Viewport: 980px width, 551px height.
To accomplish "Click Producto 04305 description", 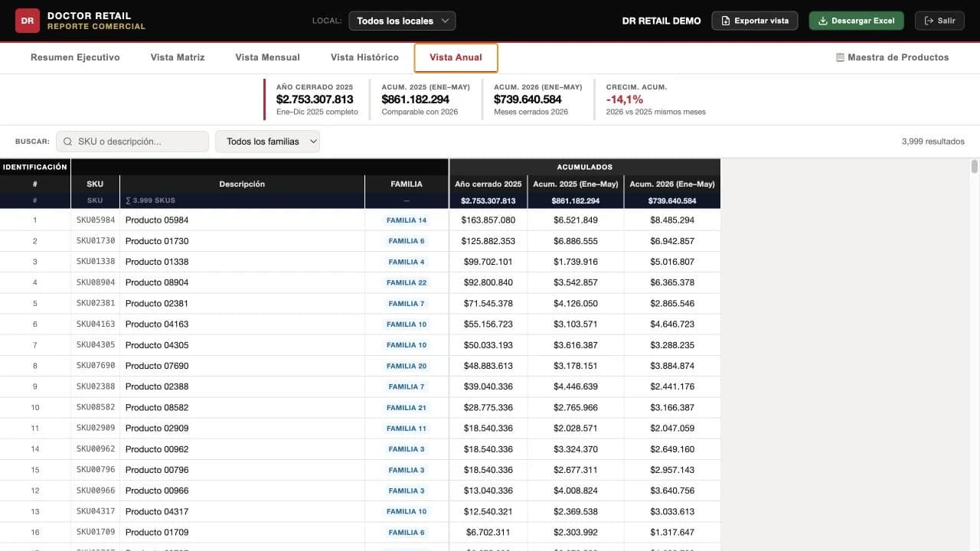I will [x=157, y=345].
